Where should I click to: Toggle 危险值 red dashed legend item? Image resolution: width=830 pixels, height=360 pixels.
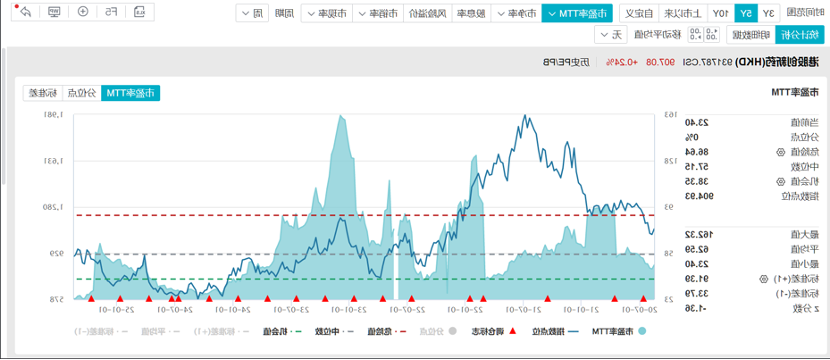pos(387,331)
